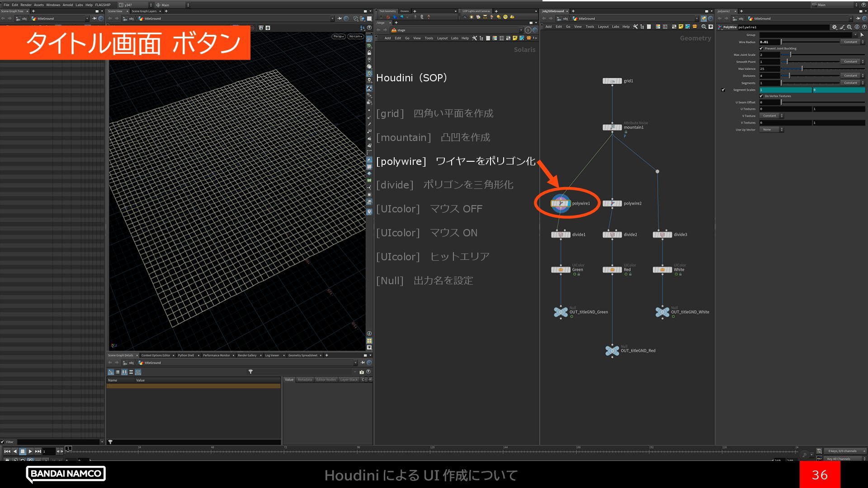Click the Wire Radius value field
Image resolution: width=868 pixels, height=488 pixels.
(769, 42)
